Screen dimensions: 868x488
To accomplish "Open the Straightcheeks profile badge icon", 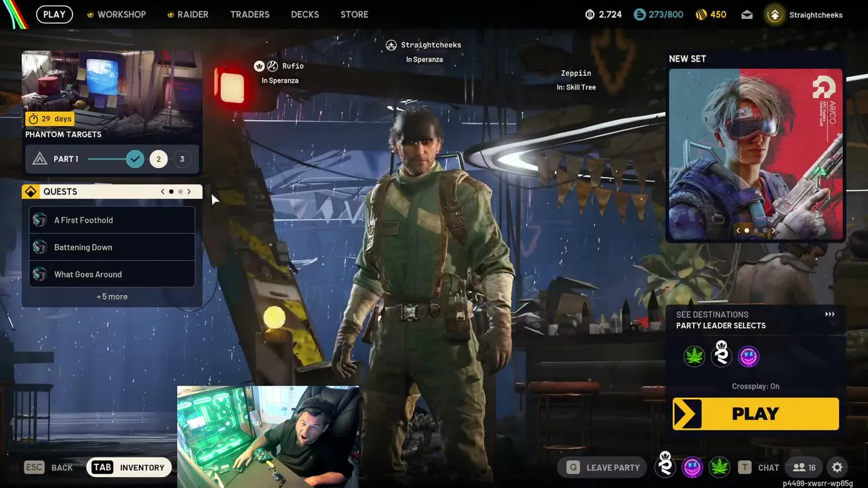I will tap(774, 14).
